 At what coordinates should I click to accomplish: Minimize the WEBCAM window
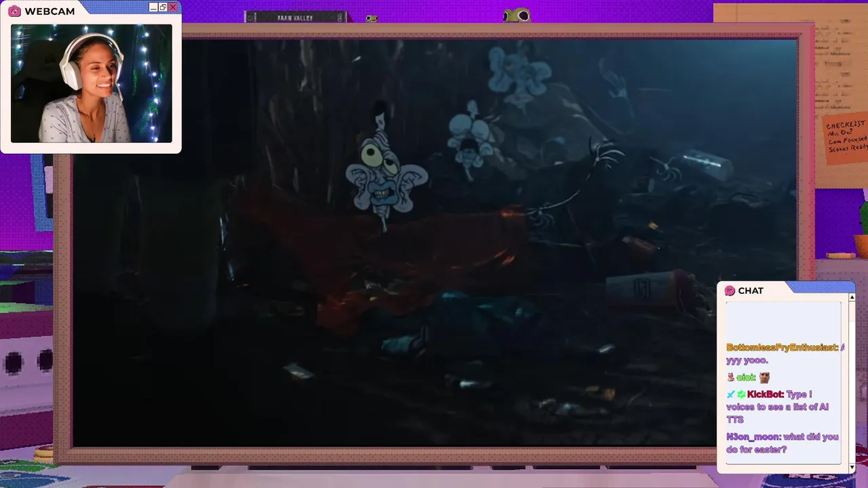pyautogui.click(x=153, y=7)
